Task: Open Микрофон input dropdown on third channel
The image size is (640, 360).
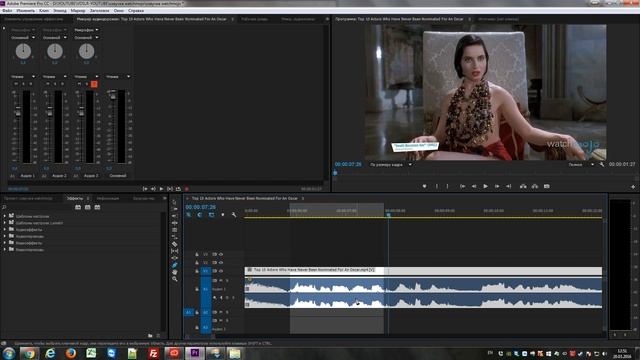Action: (x=86, y=30)
